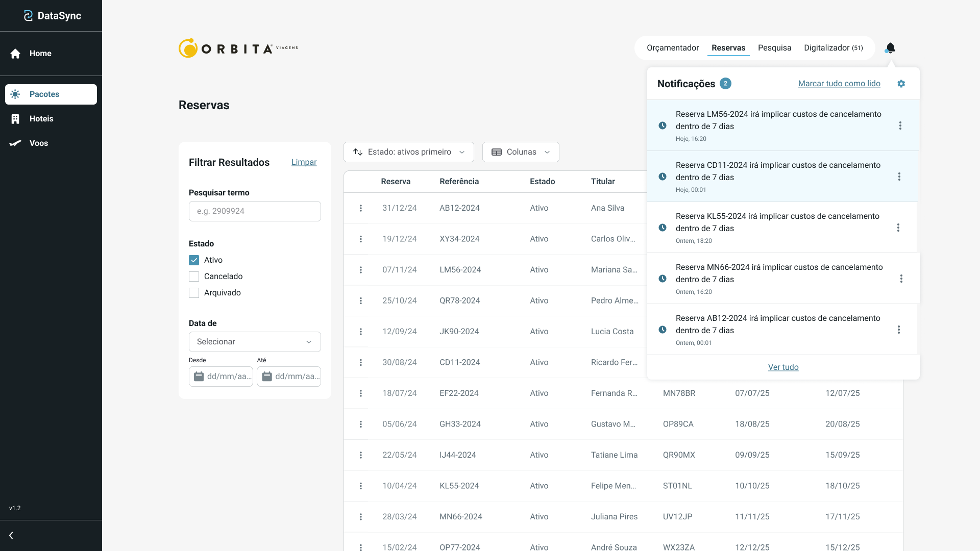Switch to the Orçamentador tab

(x=673, y=48)
